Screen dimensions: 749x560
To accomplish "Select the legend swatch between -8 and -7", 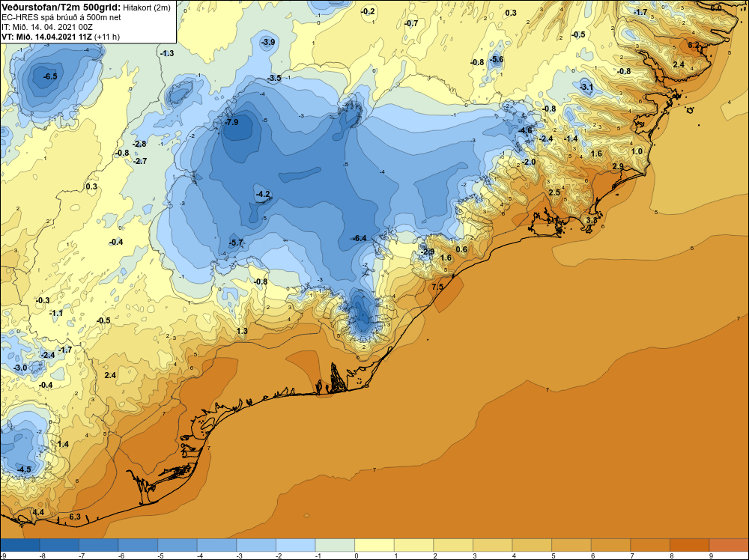I will [59, 545].
